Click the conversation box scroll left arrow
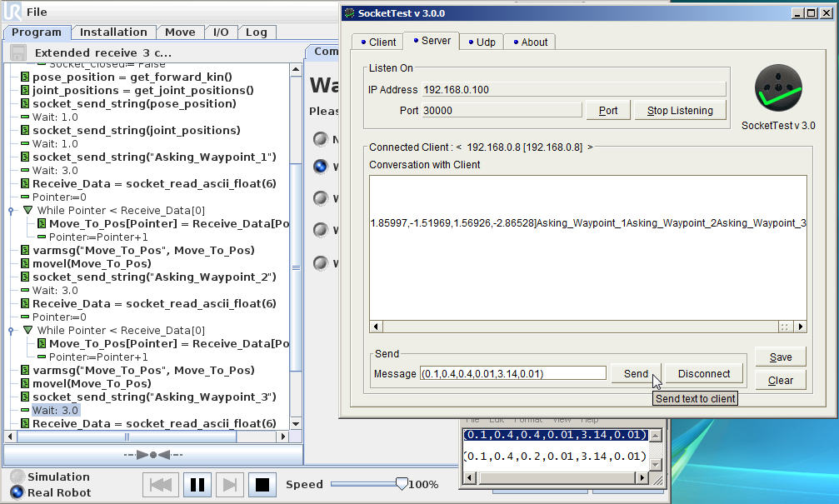The width and height of the screenshot is (839, 504). [376, 327]
